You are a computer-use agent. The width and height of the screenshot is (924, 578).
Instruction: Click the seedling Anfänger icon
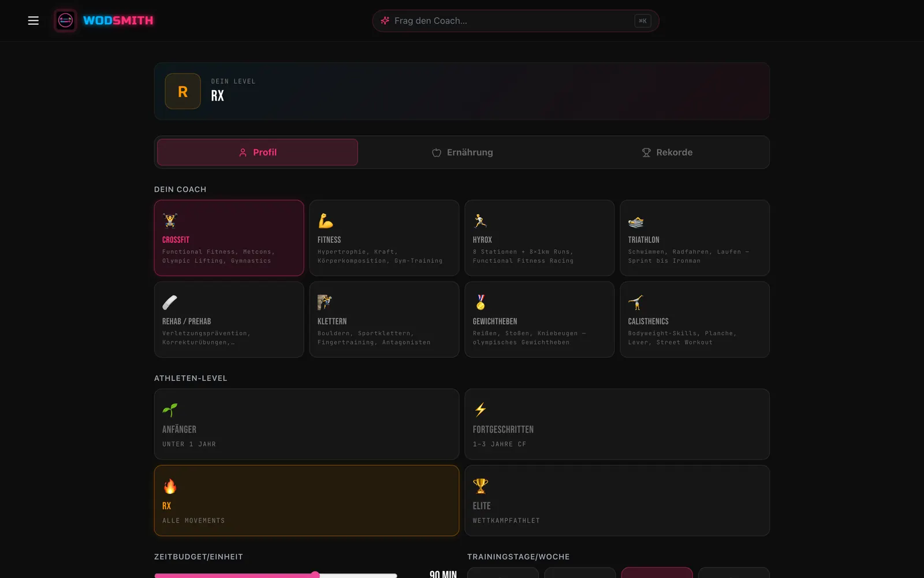(x=170, y=410)
